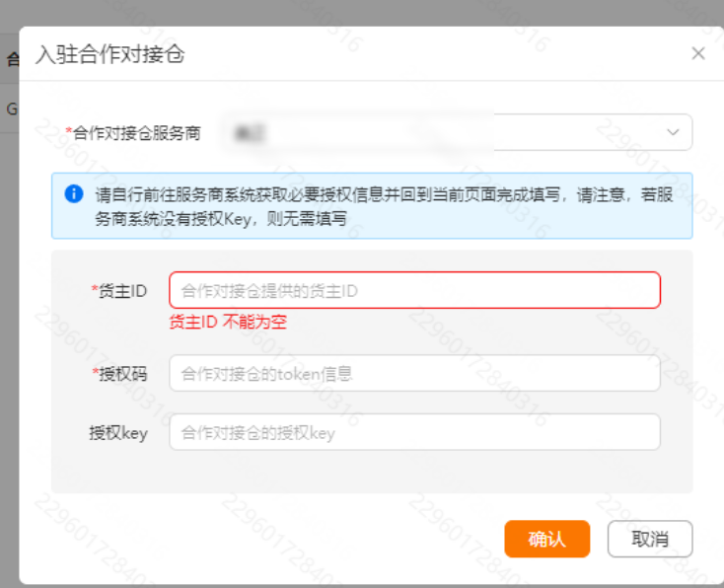Switch to background tab starting with 合
724x588 pixels.
(12, 59)
